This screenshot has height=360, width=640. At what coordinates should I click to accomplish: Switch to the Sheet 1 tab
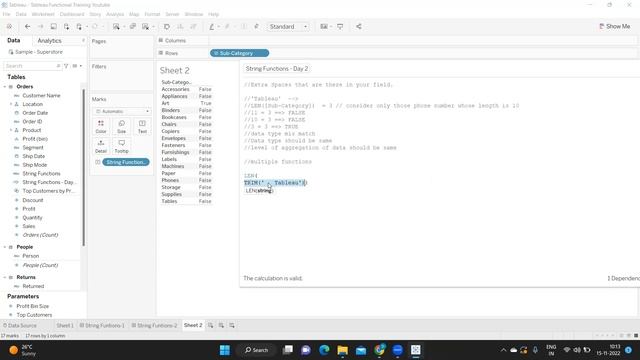pyautogui.click(x=65, y=325)
